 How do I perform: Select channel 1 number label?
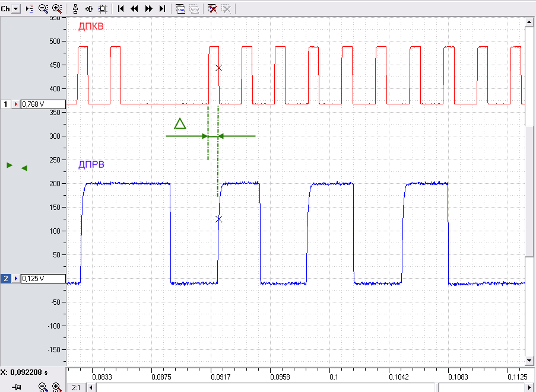click(5, 104)
